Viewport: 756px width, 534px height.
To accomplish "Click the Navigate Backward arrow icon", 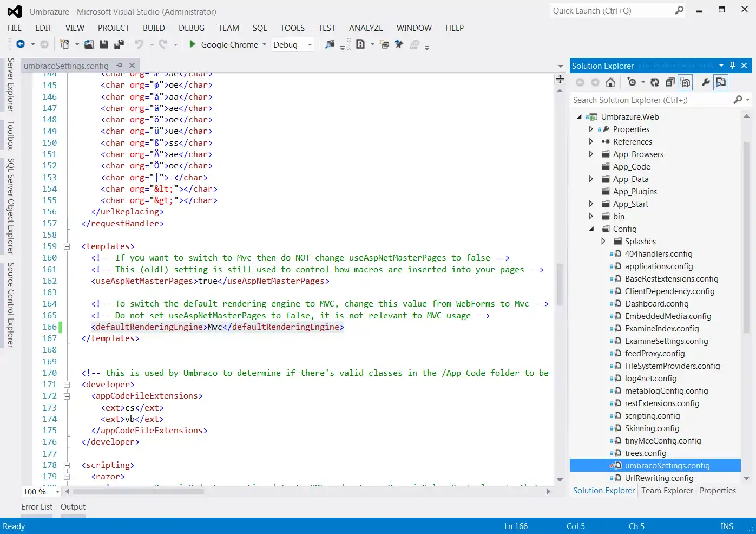I will click(21, 44).
